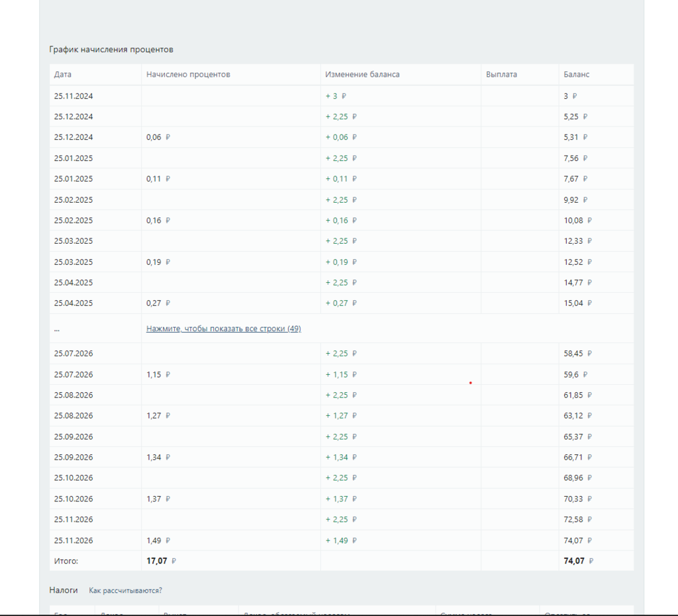Click the 'Налоги' section heading
The width and height of the screenshot is (678, 616).
point(63,590)
